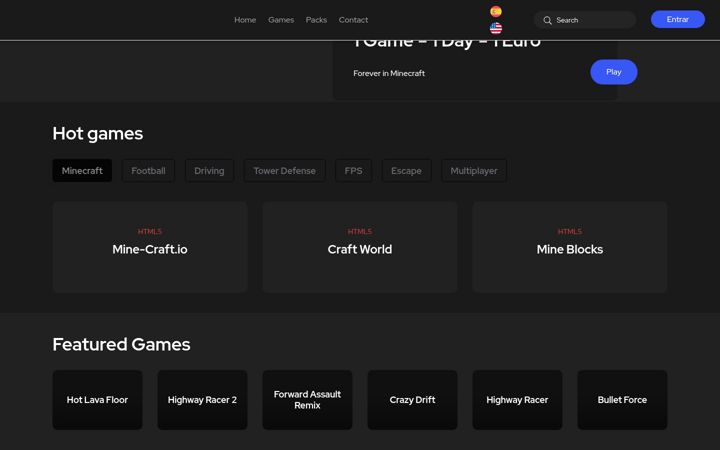The image size is (720, 450).
Task: Click the magnifying glass search icon
Action: click(547, 20)
